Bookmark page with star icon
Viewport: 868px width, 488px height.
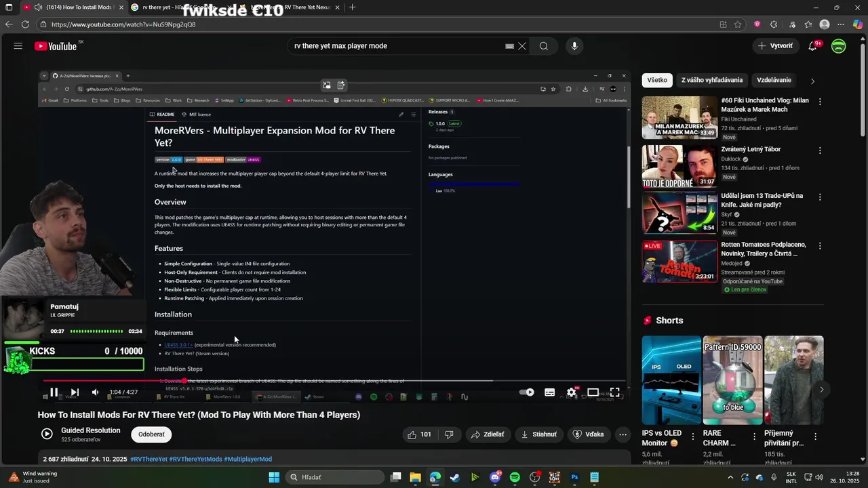pyautogui.click(x=738, y=24)
